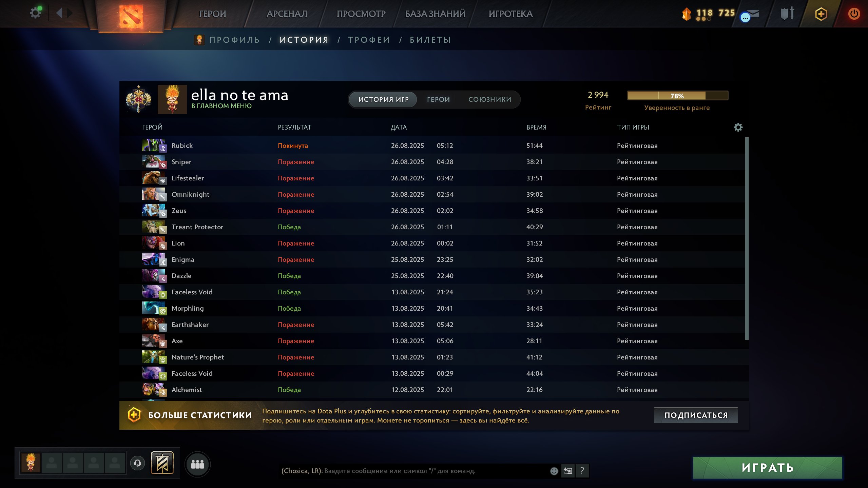Expand the chat channel switcher icon
Image resolution: width=868 pixels, height=488 pixels.
point(568,471)
